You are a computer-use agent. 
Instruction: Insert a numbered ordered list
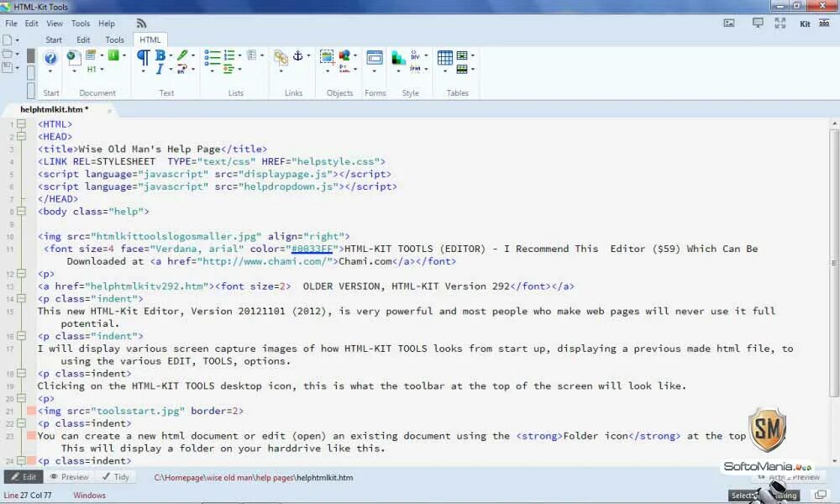coord(229,55)
